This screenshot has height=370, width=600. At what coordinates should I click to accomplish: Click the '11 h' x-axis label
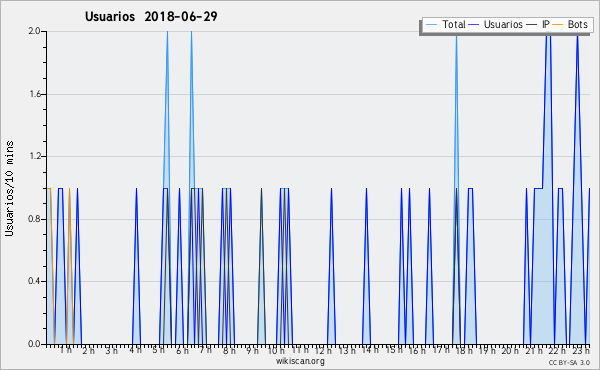click(300, 350)
